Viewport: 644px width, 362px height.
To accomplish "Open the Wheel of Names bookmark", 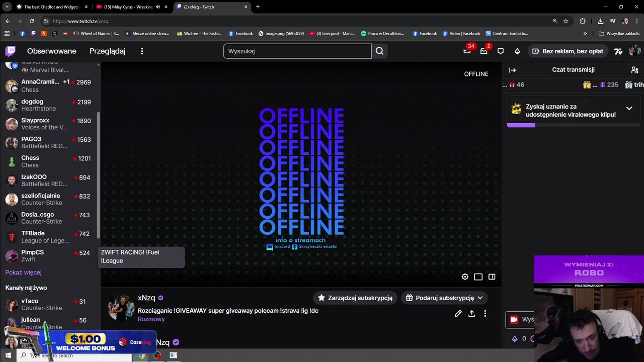I will pos(96,34).
